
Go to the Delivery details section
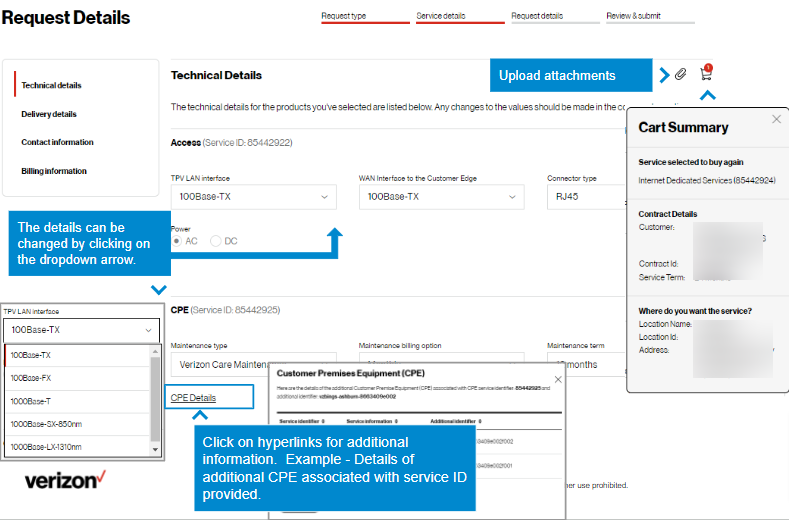point(49,114)
